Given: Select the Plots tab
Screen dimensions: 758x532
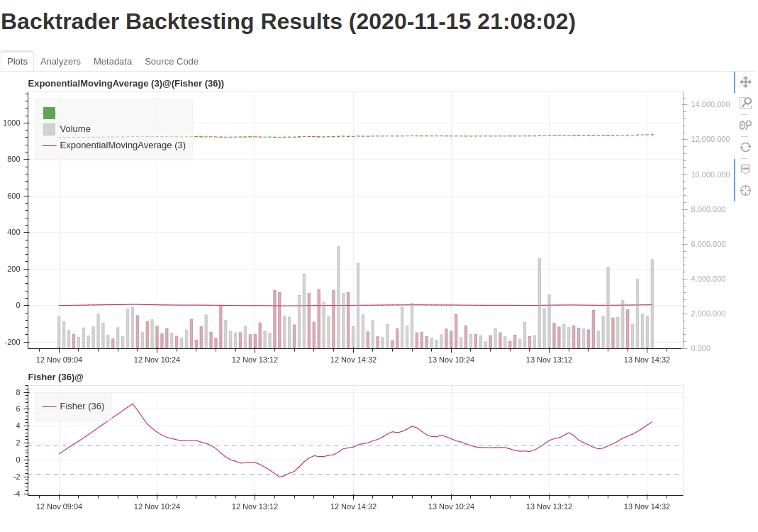Looking at the screenshot, I should click(x=16, y=62).
